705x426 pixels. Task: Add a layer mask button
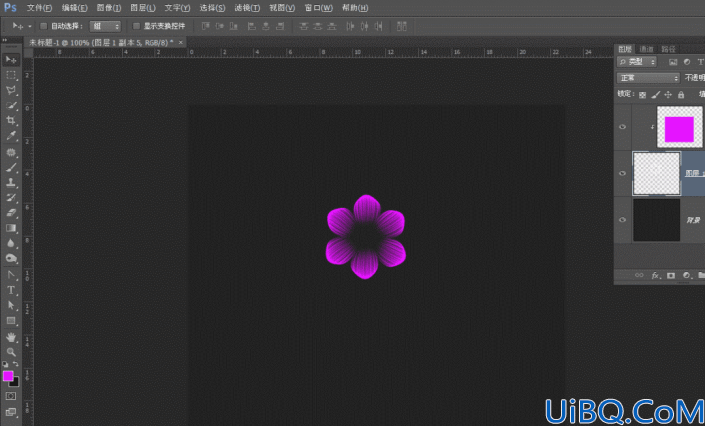pyautogui.click(x=671, y=275)
